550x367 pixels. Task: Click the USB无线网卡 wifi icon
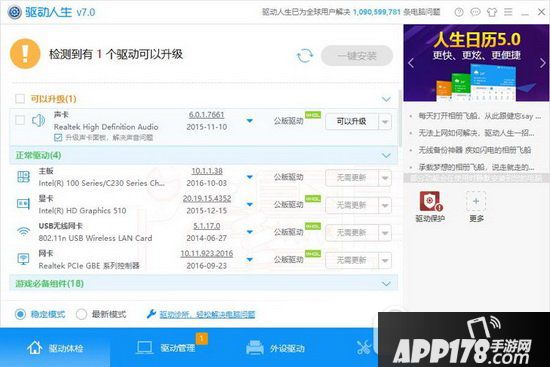click(24, 231)
